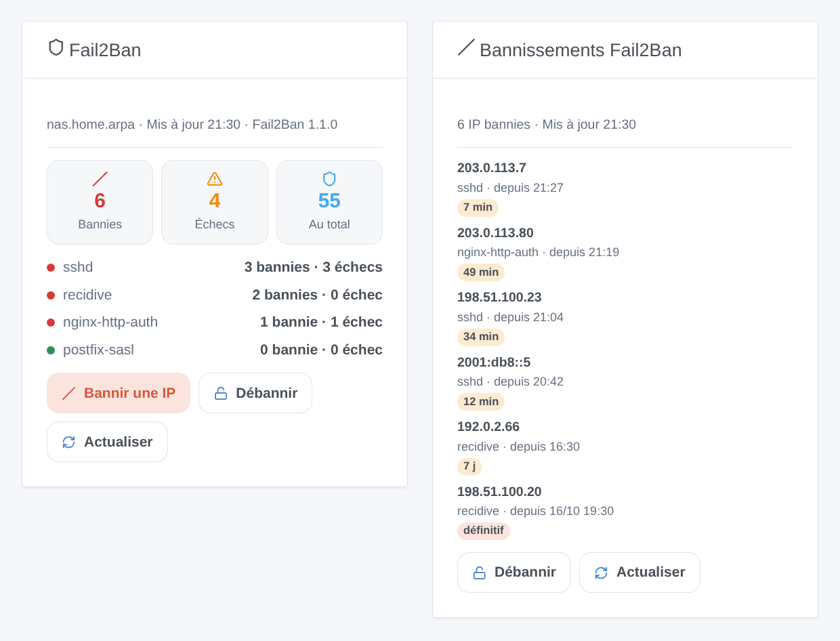Select banned IP 203.0.113.80
The image size is (840, 641).
coord(495,233)
